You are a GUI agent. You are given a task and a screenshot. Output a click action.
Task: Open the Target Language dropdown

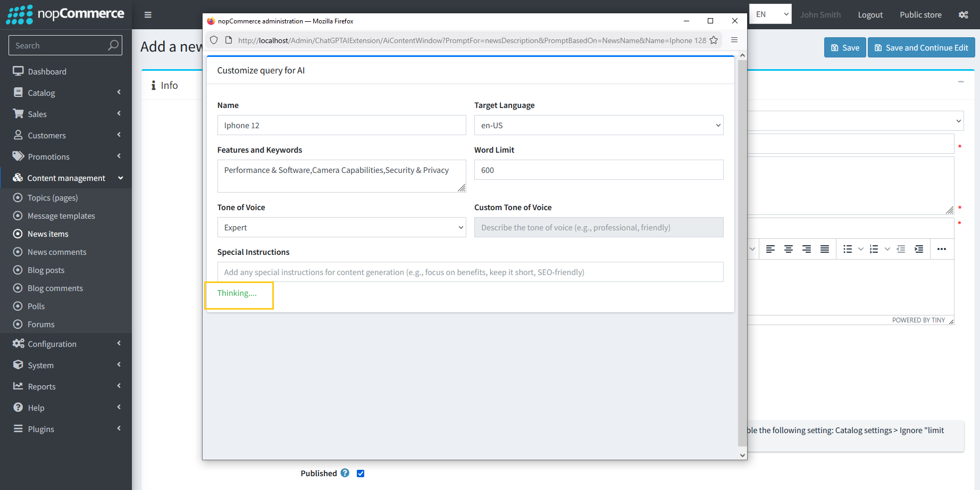point(598,126)
